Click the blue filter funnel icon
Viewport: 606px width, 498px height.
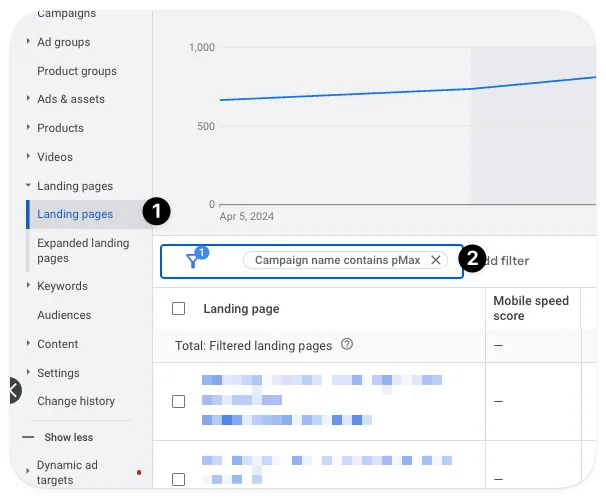coord(192,261)
